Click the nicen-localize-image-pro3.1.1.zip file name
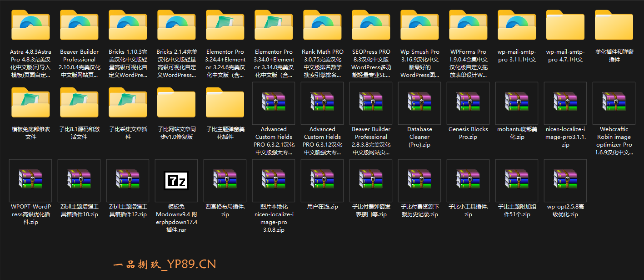This screenshot has height=280, width=644. 565,137
